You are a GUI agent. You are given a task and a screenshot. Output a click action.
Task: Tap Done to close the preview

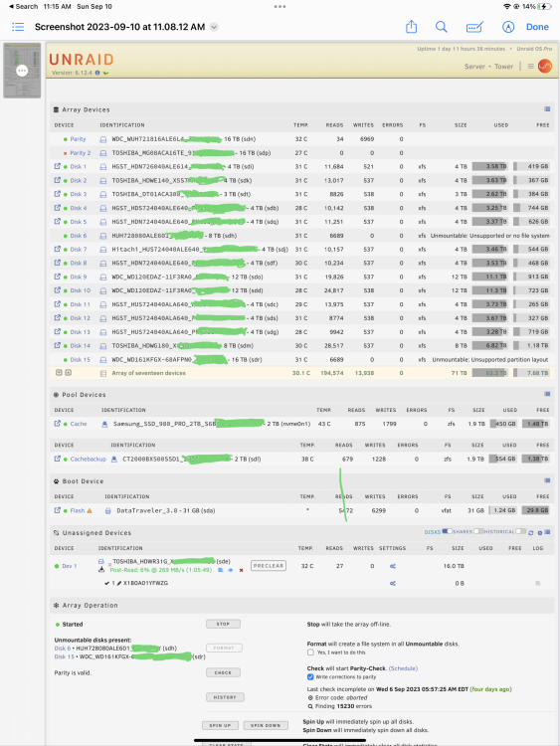pos(537,27)
